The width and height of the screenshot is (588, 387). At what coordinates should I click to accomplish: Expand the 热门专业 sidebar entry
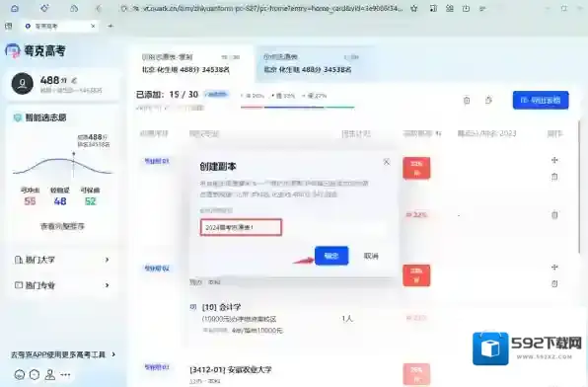(62, 285)
